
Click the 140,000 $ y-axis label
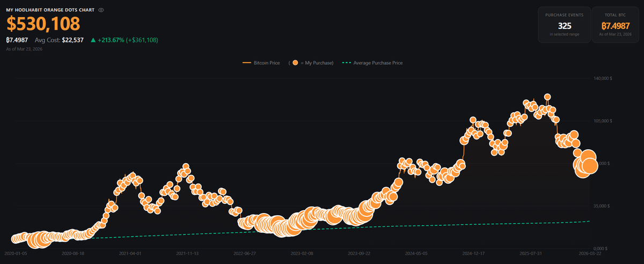coord(603,78)
